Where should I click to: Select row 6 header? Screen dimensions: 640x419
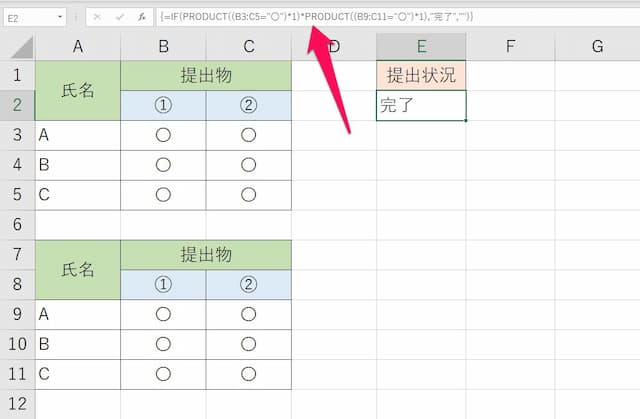pos(17,225)
